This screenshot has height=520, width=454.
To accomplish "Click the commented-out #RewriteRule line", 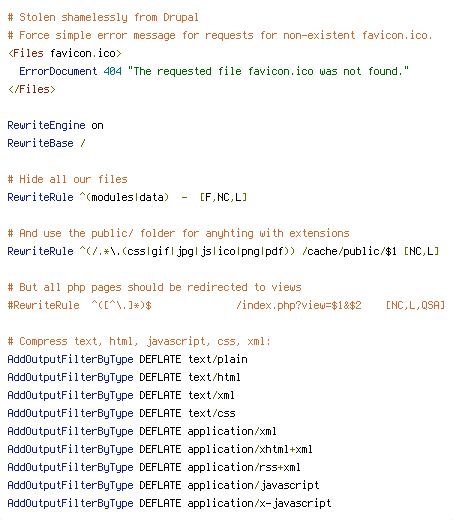I will click(x=226, y=305).
